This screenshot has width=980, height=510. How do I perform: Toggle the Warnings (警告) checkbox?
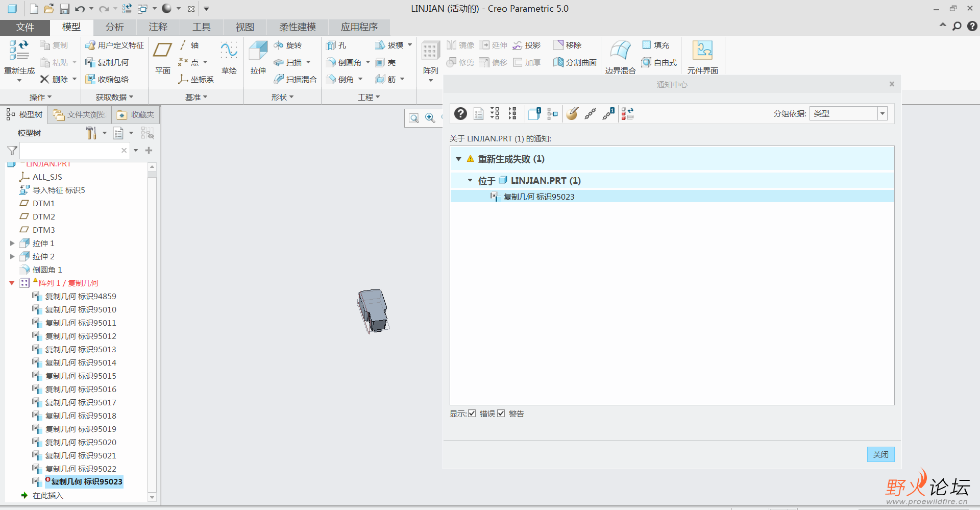[501, 414]
